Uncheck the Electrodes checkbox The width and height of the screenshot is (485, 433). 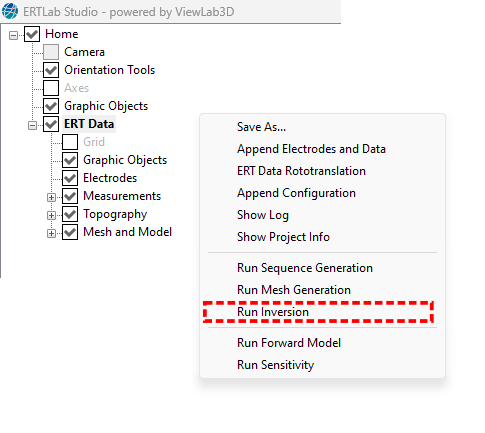70,178
